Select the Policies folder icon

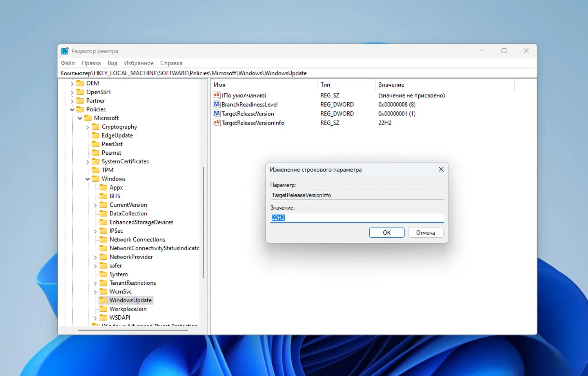coord(80,109)
